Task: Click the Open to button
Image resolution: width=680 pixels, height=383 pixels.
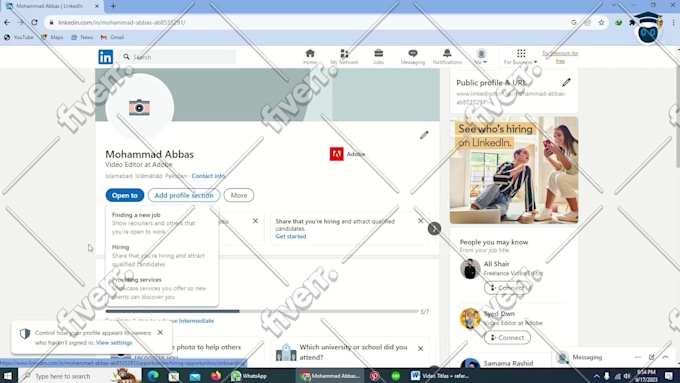Action: click(125, 195)
